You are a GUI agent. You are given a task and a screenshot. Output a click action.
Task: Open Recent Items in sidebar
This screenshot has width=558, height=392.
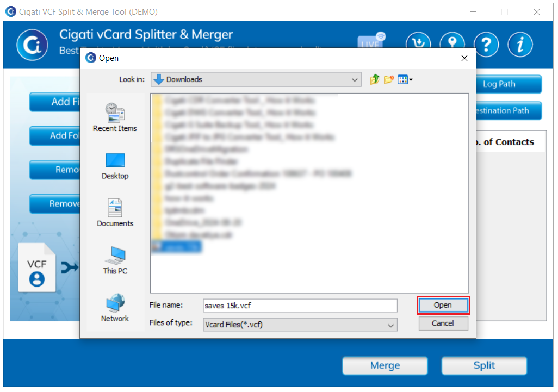(x=115, y=117)
